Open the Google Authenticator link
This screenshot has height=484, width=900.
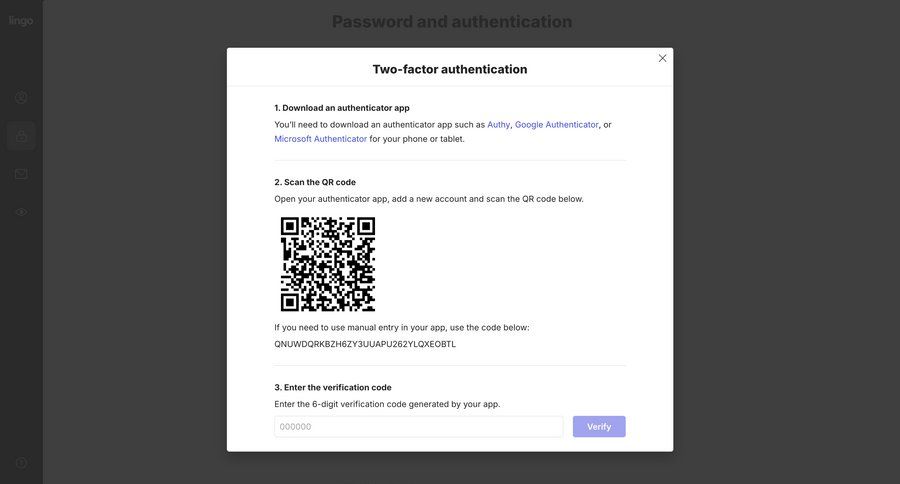point(557,125)
